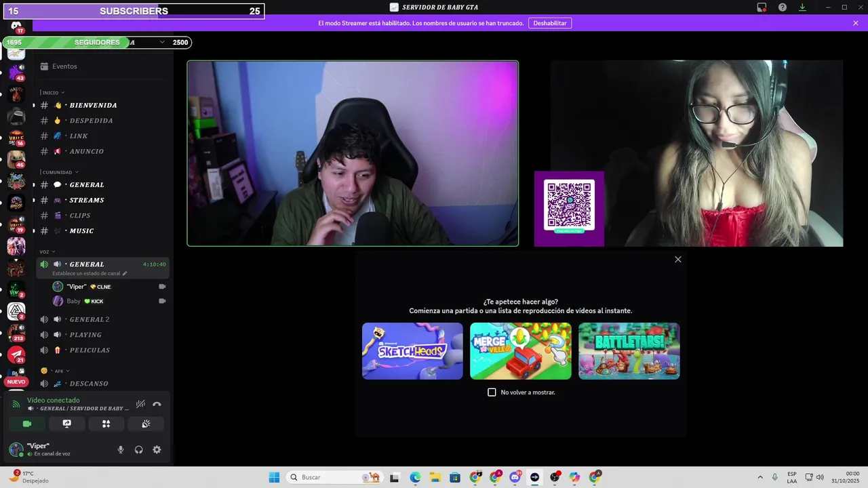Join the PLAYING voice channel
Image resolution: width=868 pixels, height=488 pixels.
point(103,335)
